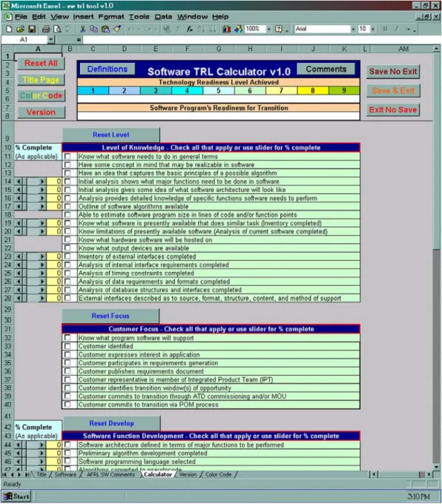Expand more formatting toolbar buttons chevron
Image resolution: width=442 pixels, height=504 pixels.
coord(415,30)
